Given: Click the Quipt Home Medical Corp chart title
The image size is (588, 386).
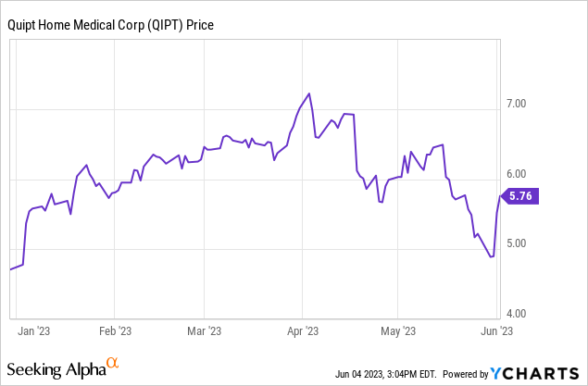Looking at the screenshot, I should pos(110,25).
